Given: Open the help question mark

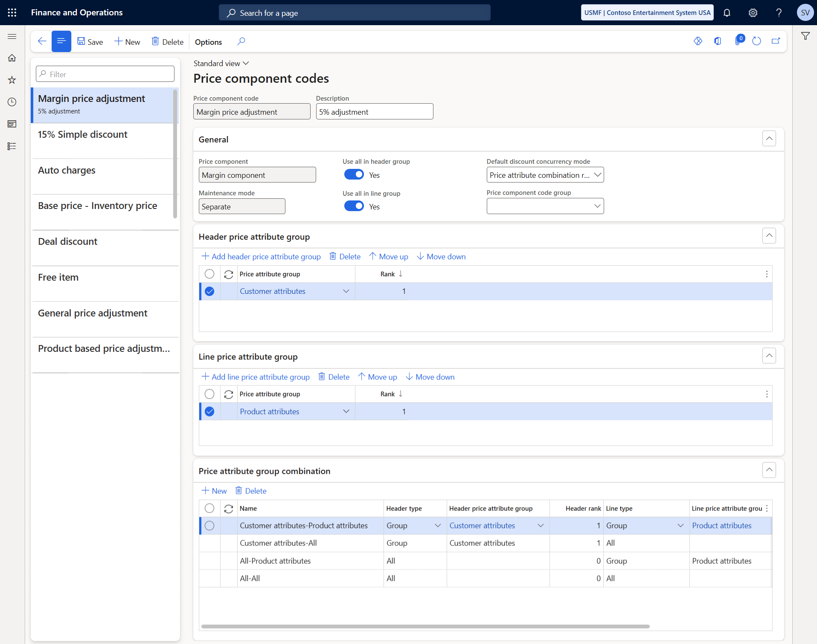Looking at the screenshot, I should [779, 12].
